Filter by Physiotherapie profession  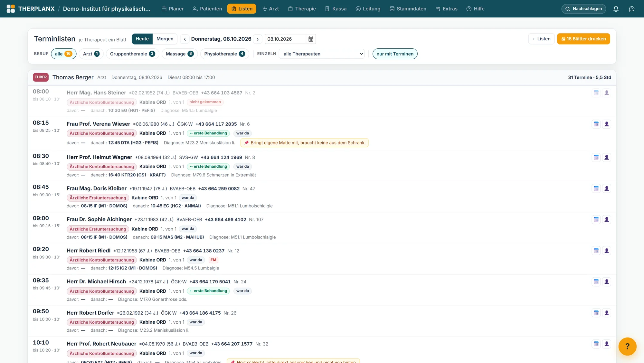click(x=224, y=54)
